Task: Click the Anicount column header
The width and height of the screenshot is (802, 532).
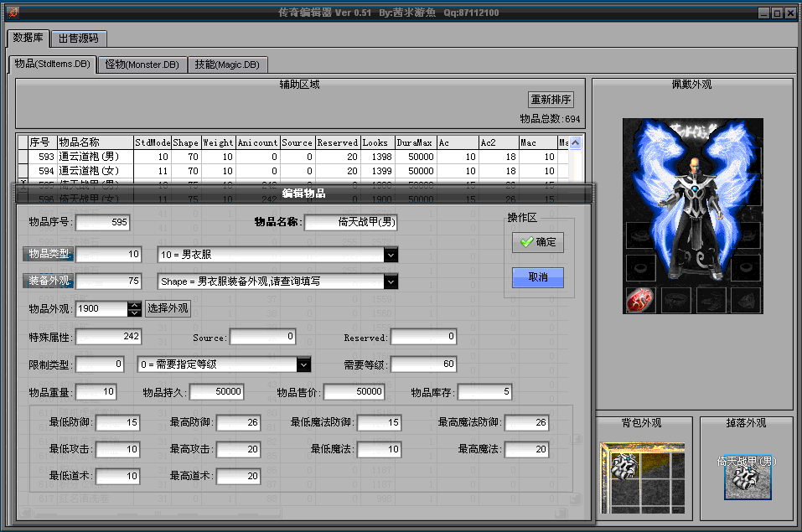Action: (x=258, y=142)
